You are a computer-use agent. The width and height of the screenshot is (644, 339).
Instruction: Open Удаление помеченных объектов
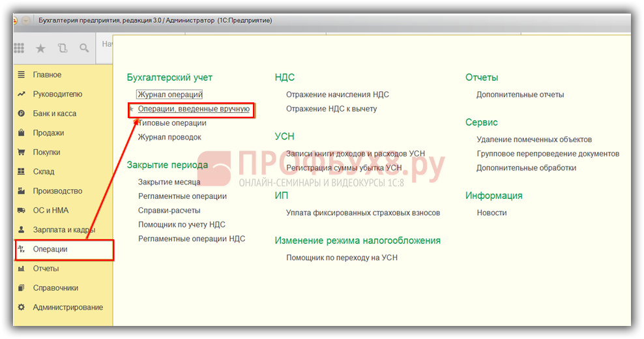pyautogui.click(x=534, y=140)
